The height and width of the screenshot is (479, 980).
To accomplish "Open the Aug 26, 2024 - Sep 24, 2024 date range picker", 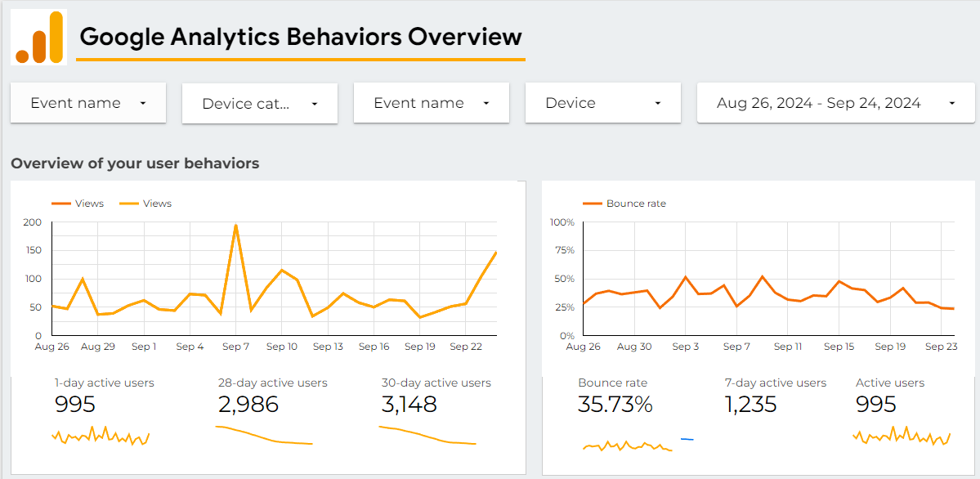I will (835, 103).
